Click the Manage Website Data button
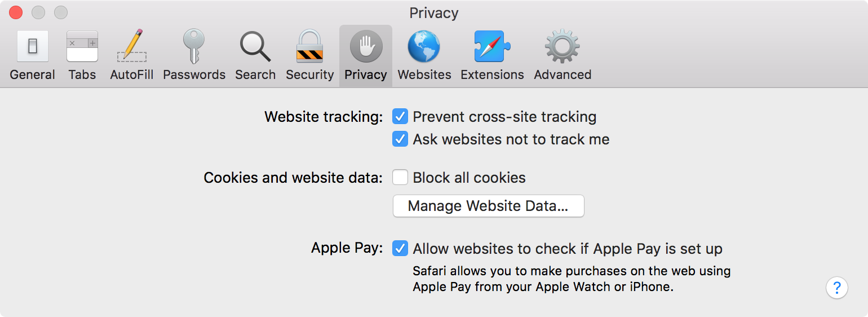This screenshot has width=868, height=317. click(489, 206)
